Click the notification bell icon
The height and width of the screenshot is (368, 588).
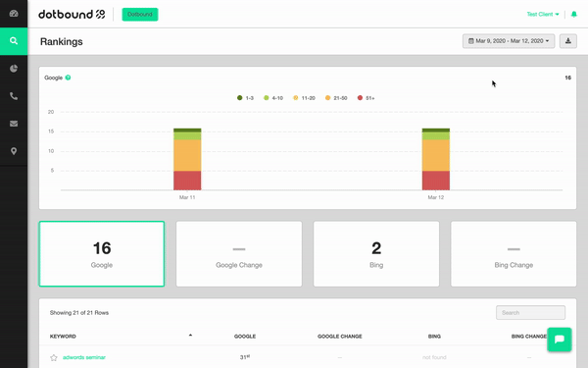click(x=573, y=15)
